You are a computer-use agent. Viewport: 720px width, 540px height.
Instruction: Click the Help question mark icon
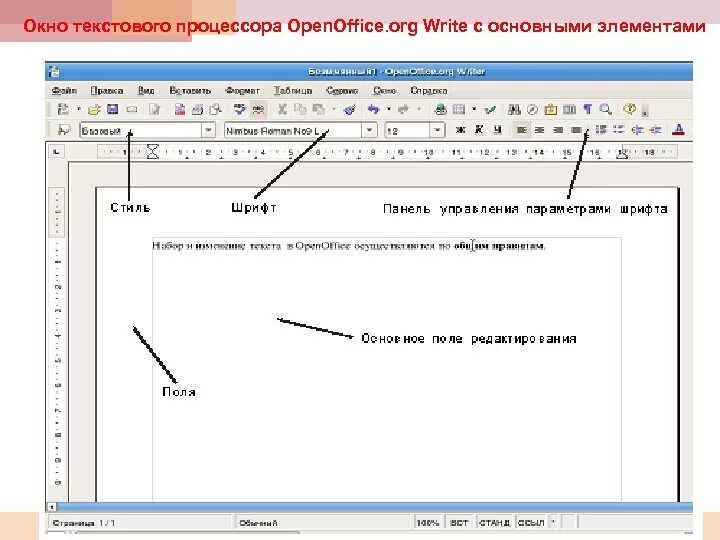630,109
